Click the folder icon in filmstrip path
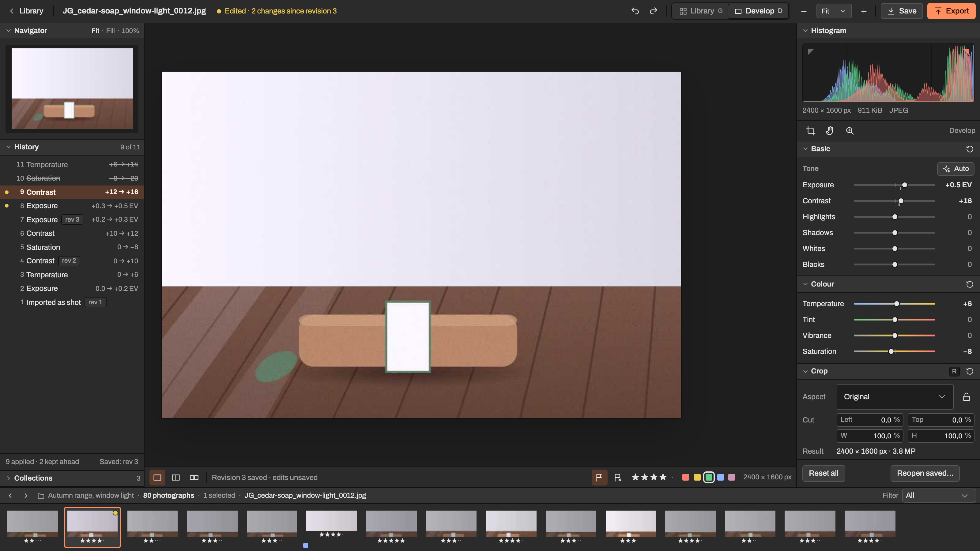980x551 pixels. point(41,496)
